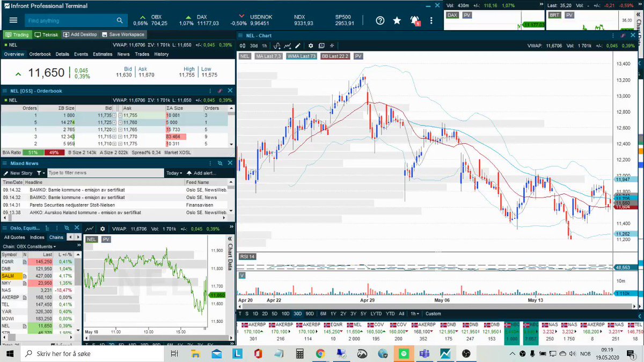Open favorites with the star icon
The width and height of the screenshot is (644, 362).
397,20
